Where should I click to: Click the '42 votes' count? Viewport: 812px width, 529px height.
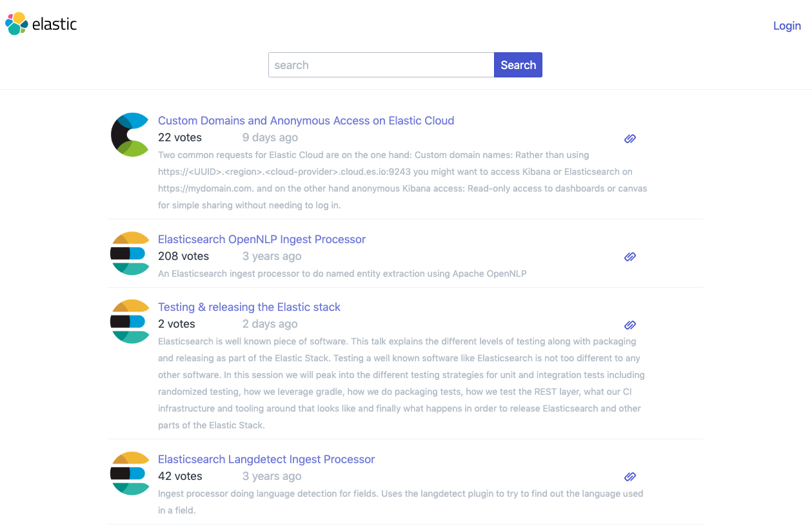click(x=180, y=476)
